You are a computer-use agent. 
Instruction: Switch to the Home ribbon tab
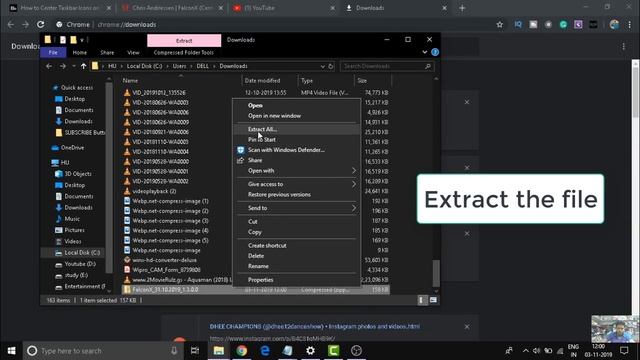click(79, 53)
